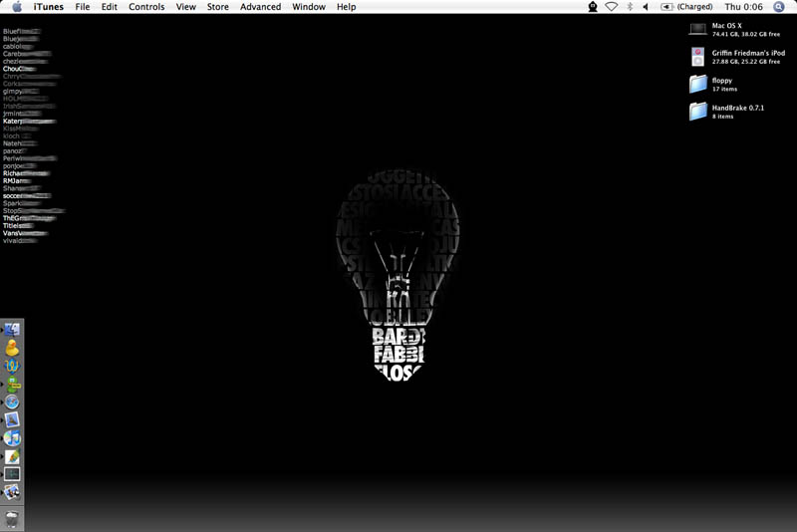Open the volume speaker menu
Image resolution: width=797 pixels, height=532 pixels.
click(646, 7)
